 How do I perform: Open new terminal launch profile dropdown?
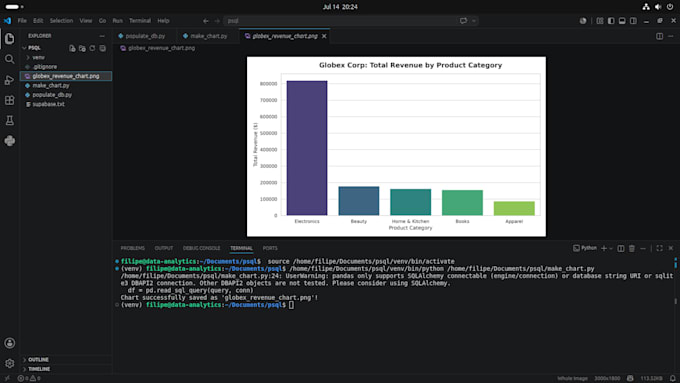pyautogui.click(x=611, y=248)
